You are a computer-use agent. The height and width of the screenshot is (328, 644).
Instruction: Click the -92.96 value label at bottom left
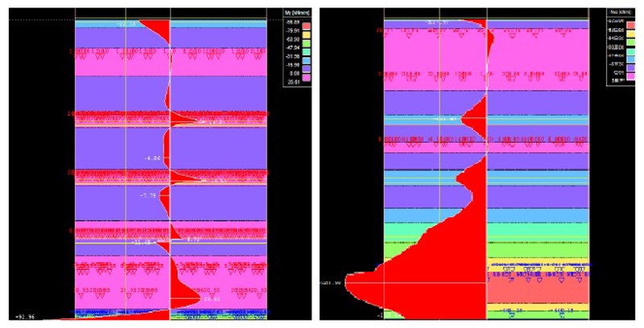24,318
